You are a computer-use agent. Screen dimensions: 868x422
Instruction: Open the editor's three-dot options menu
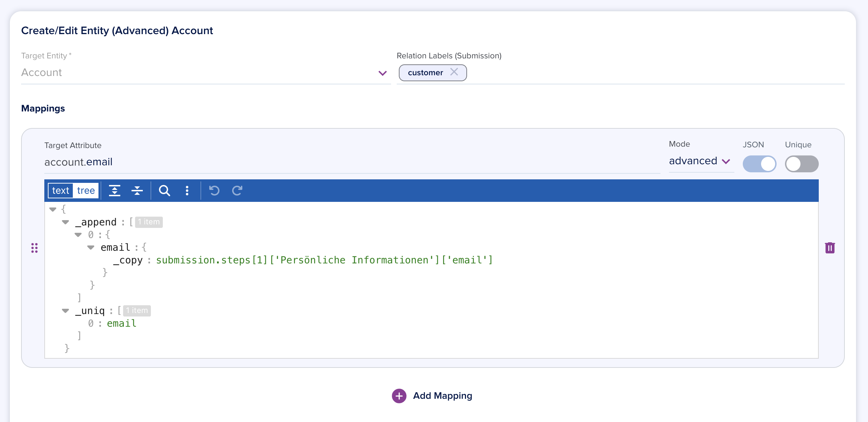coord(187,191)
